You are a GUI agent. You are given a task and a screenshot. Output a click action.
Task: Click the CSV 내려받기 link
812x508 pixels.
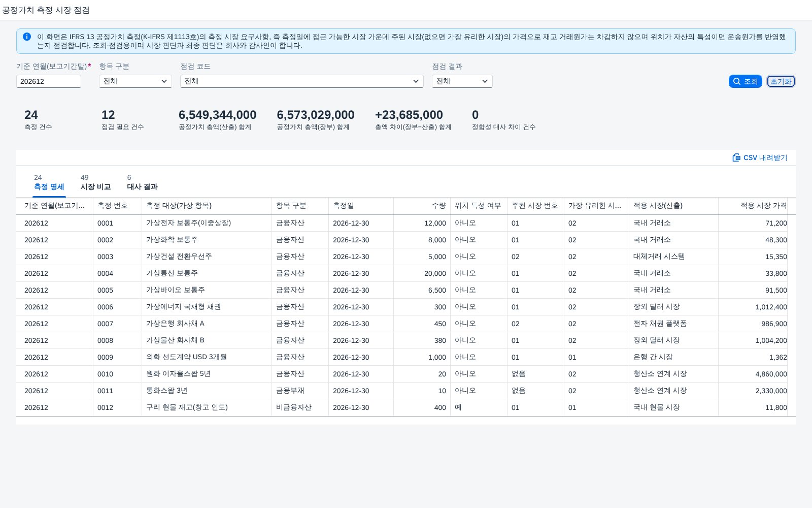pos(760,157)
